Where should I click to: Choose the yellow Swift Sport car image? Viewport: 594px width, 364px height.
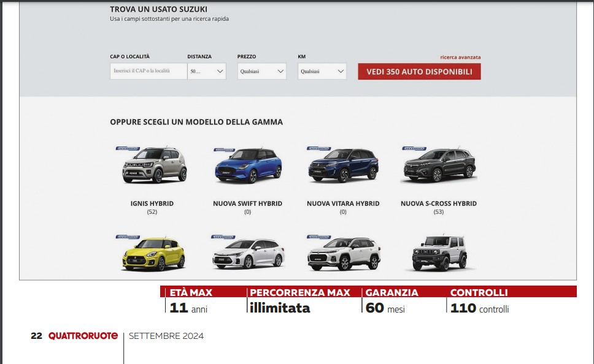(x=153, y=254)
